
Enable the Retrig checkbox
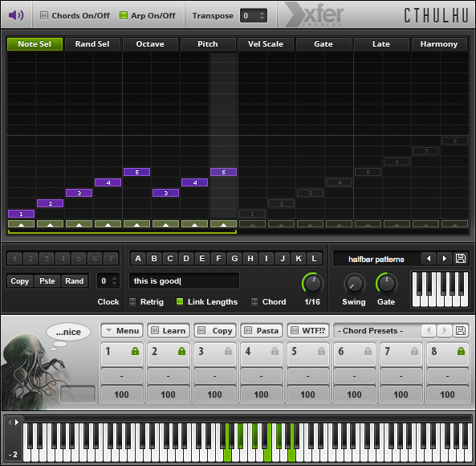click(132, 301)
